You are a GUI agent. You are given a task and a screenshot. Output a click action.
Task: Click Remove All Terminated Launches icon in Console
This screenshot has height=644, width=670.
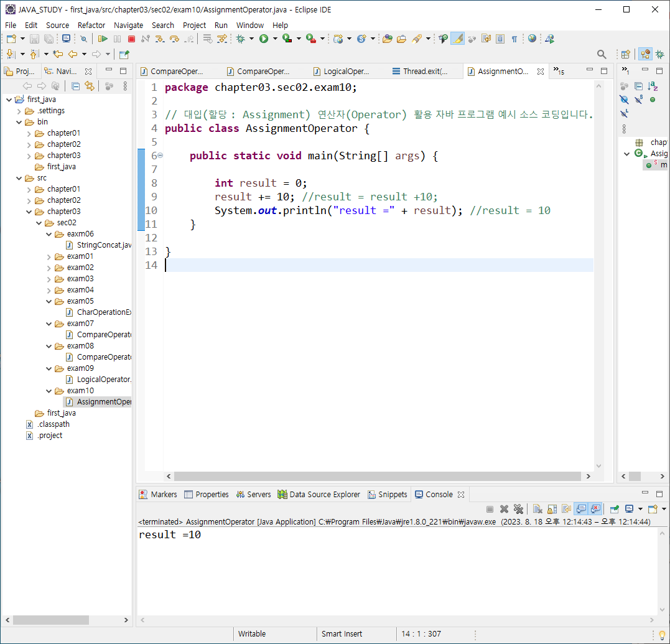coord(518,509)
